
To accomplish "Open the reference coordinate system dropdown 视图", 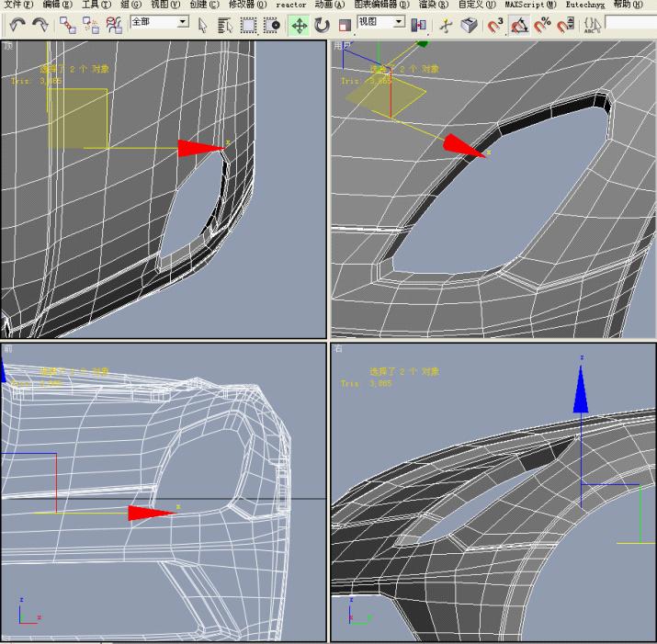I will tap(380, 22).
